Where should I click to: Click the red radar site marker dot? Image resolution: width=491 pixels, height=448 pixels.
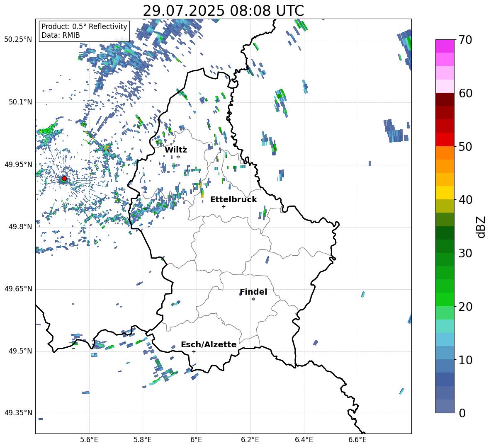64,179
